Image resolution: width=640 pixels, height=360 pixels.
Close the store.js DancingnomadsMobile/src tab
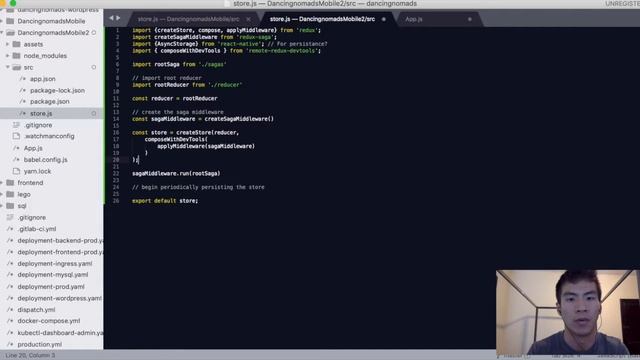(x=248, y=19)
